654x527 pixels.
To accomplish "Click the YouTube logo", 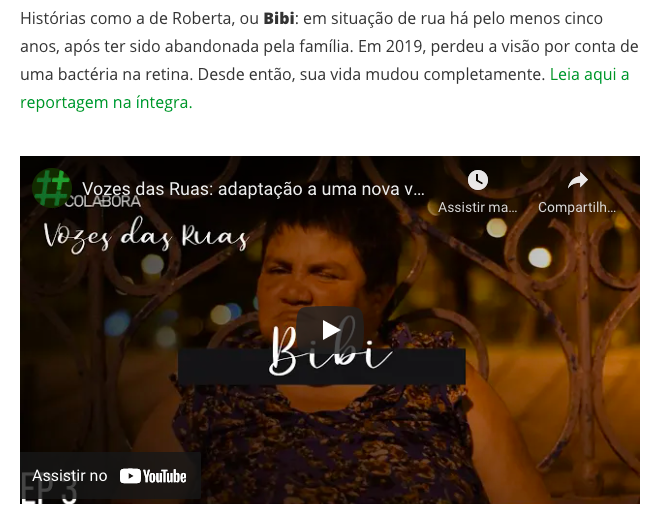I will click(153, 476).
